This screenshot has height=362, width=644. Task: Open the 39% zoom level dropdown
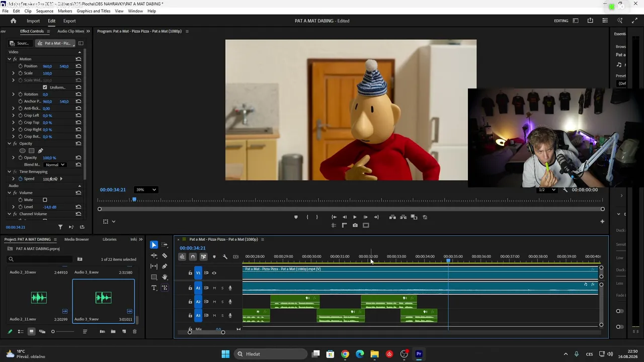pyautogui.click(x=146, y=190)
